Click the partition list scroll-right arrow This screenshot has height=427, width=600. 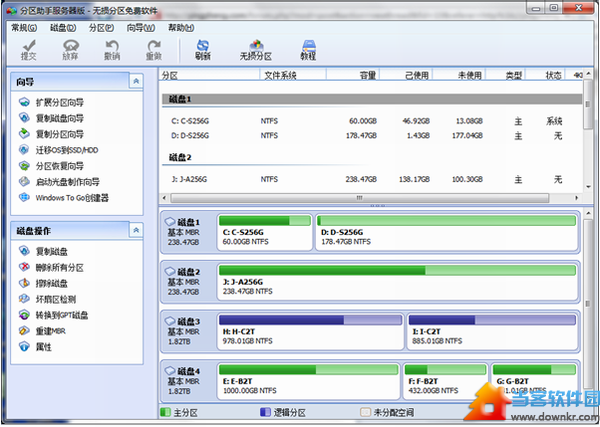click(576, 198)
